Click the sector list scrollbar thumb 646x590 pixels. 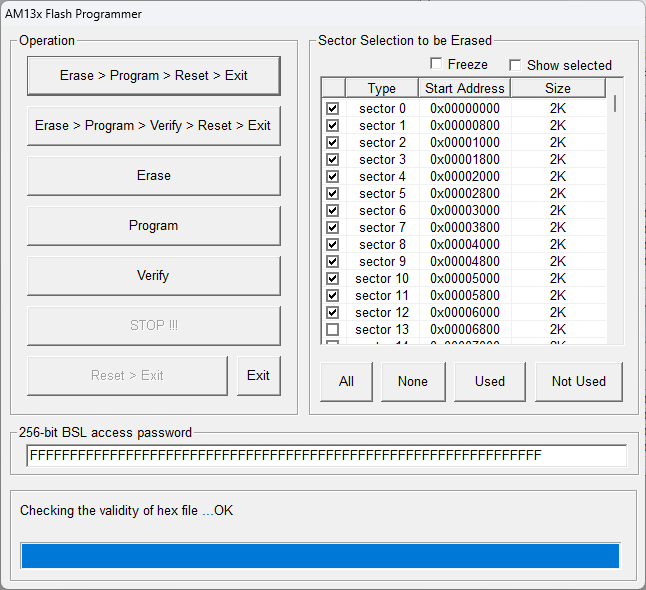coord(615,103)
